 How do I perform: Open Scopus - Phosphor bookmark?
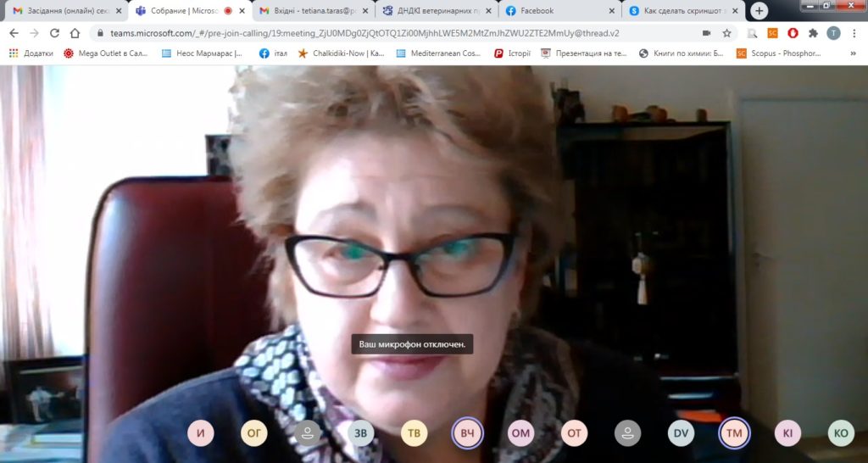coord(778,53)
